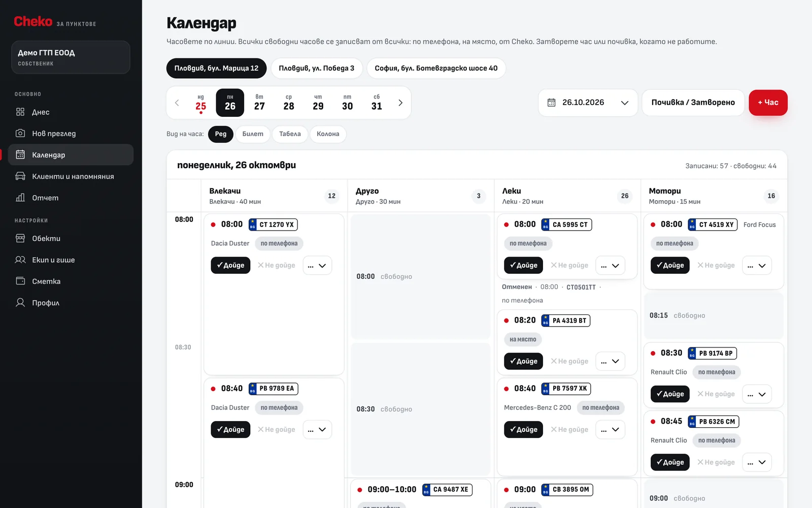Screen dimensions: 812x508
Task: Mark CT 1270 YX as Дойде
Action: (230, 265)
